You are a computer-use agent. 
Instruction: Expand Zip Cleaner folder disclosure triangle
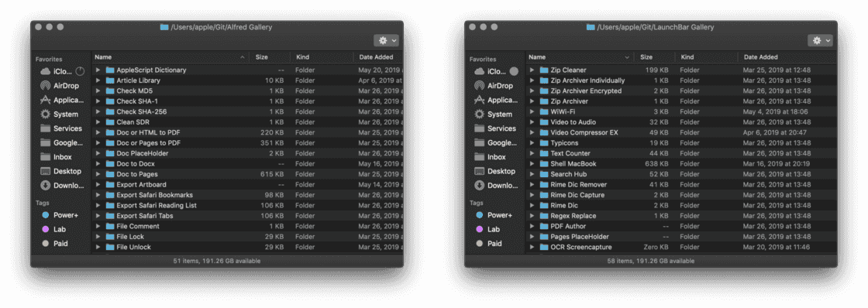(532, 70)
